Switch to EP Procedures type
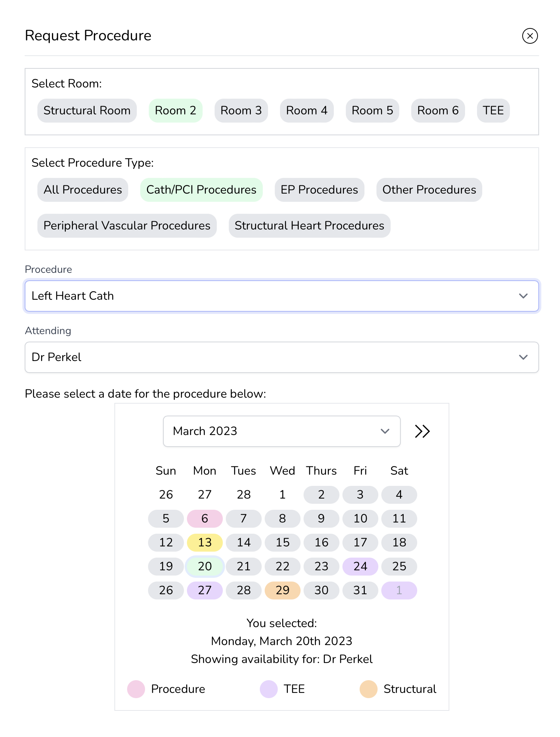The width and height of the screenshot is (560, 737). 319,190
